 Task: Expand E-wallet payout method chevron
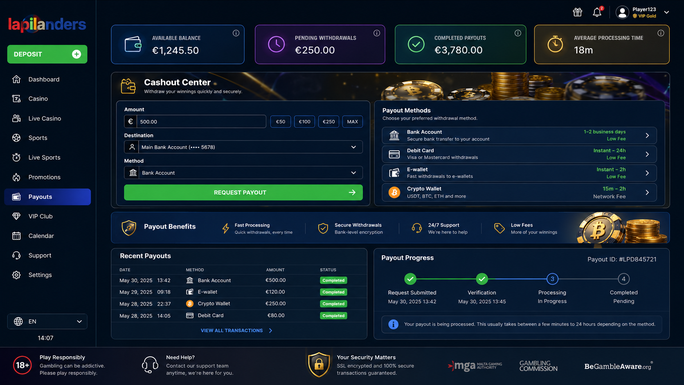pos(647,173)
